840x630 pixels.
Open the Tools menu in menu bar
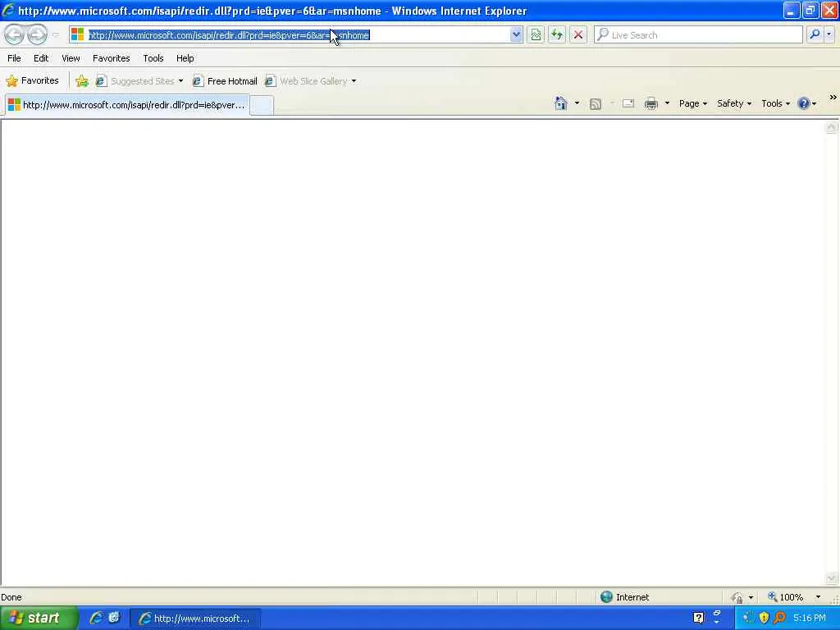pos(153,58)
